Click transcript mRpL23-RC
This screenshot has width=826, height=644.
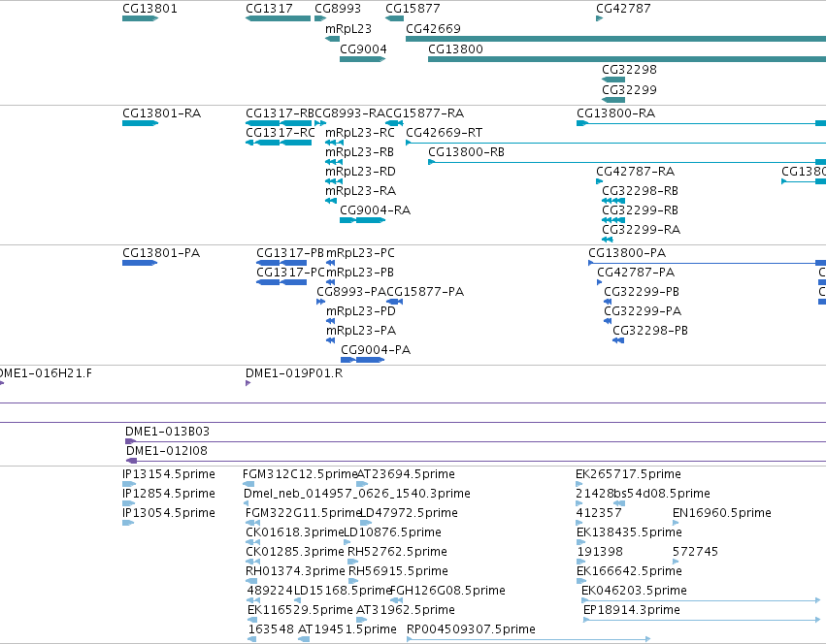click(360, 133)
